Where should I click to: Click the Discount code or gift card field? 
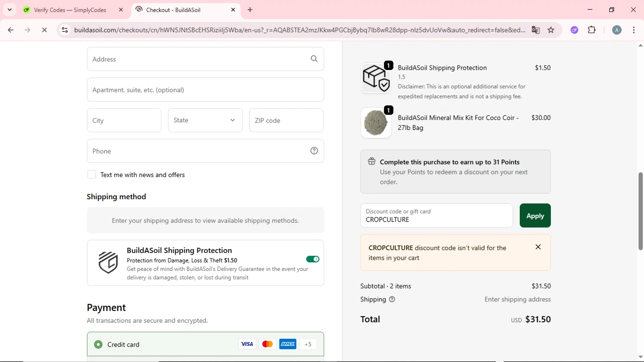pos(437,216)
